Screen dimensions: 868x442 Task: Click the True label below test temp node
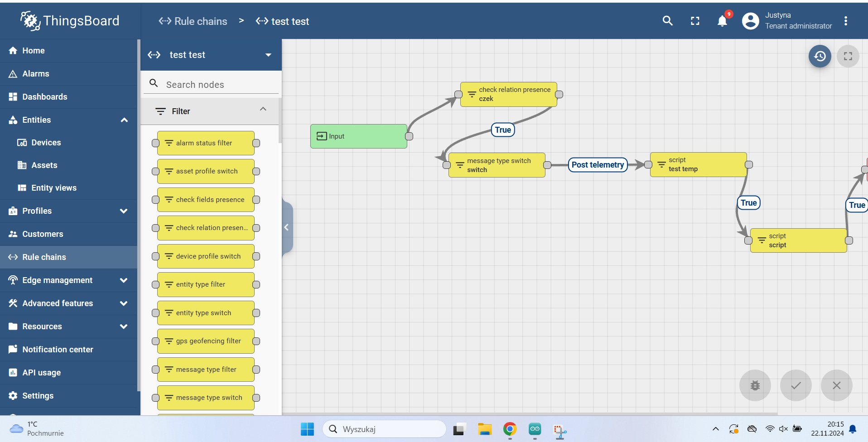[x=748, y=203]
